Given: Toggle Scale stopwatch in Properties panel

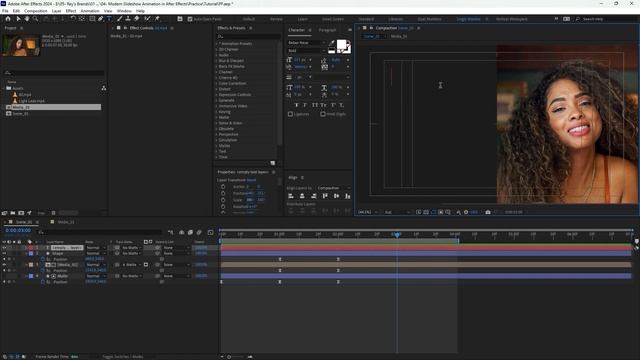Looking at the screenshot, I should [223, 200].
